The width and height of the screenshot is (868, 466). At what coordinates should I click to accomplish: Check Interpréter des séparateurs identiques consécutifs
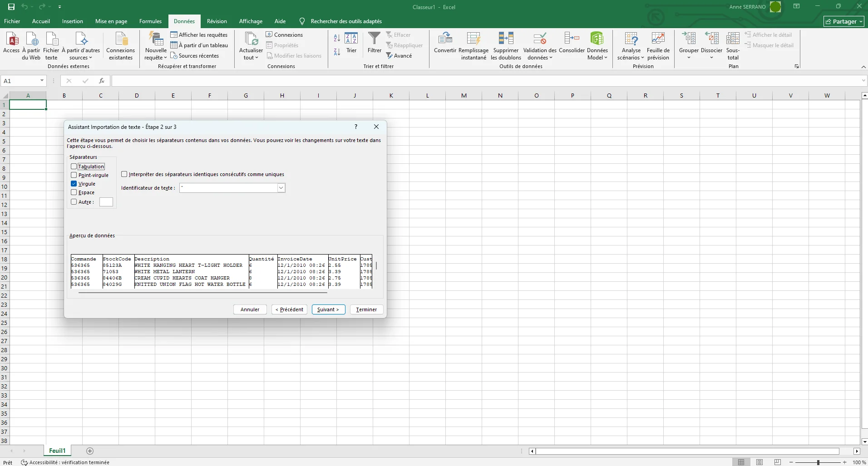pos(124,174)
